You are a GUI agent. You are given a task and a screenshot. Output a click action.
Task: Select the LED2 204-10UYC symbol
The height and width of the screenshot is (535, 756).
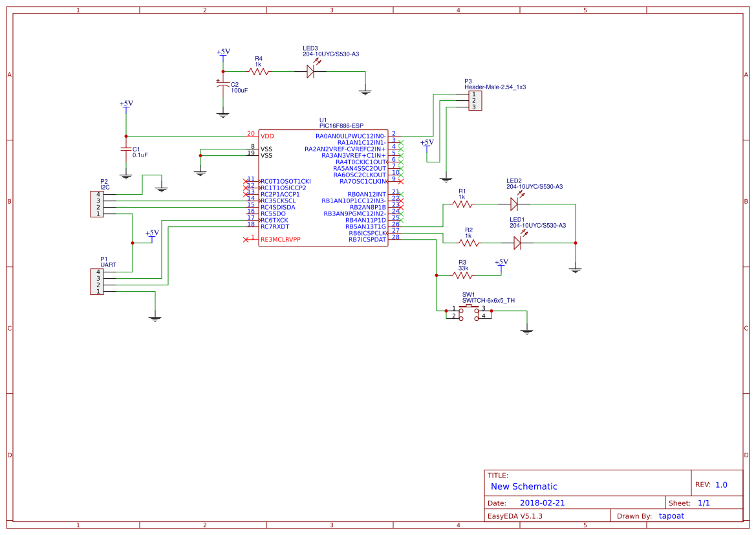pos(515,202)
